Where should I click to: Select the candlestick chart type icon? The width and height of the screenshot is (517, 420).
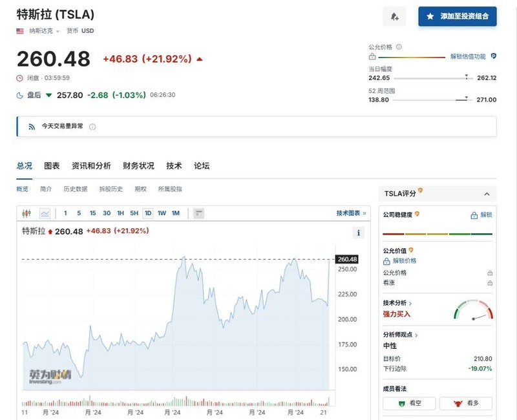(26, 213)
